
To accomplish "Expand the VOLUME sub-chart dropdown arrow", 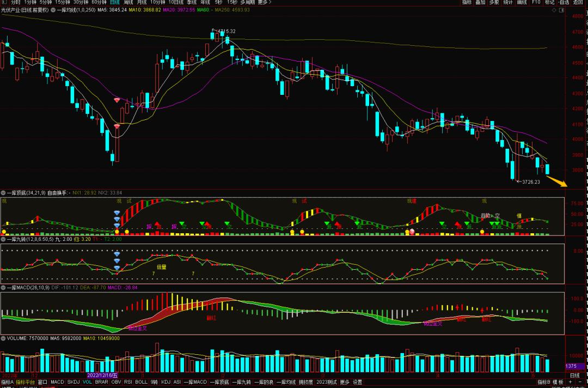I will pos(3,338).
